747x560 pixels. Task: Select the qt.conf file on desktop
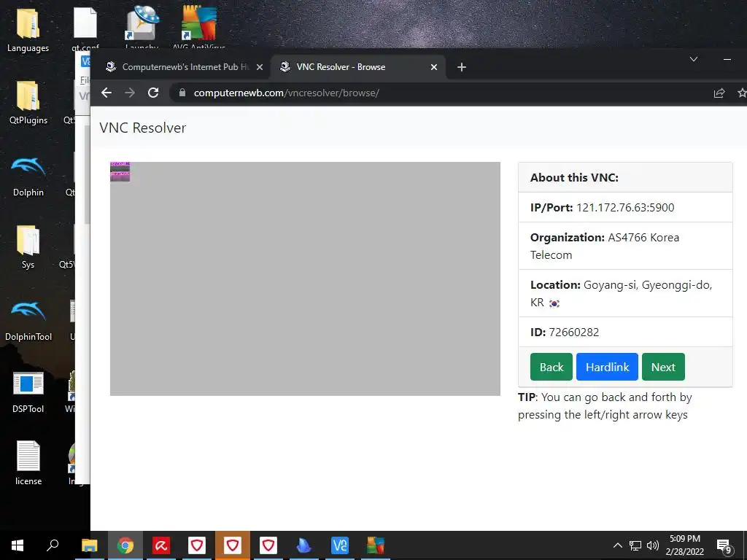pyautogui.click(x=85, y=28)
